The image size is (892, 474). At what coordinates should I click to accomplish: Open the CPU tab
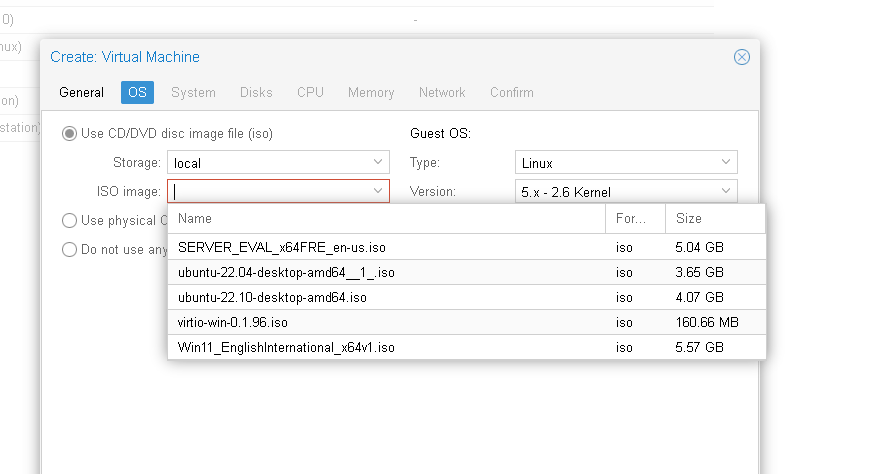(x=310, y=93)
